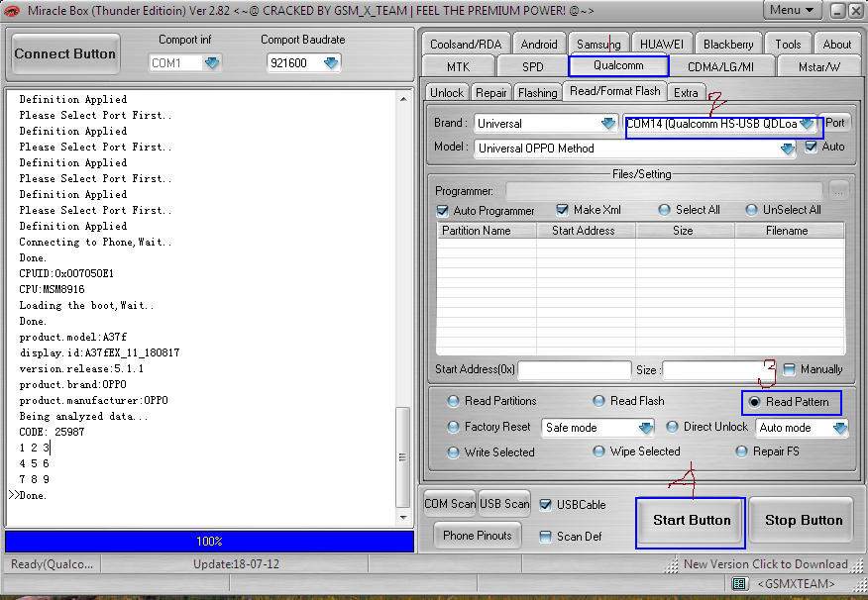Select the Read/Format Flash sub-tab
868x600 pixels.
click(615, 91)
